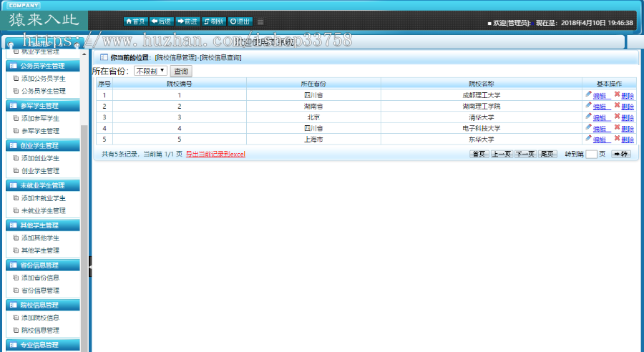Click the 所在省份 column header
This screenshot has height=352, width=644.
313,84
